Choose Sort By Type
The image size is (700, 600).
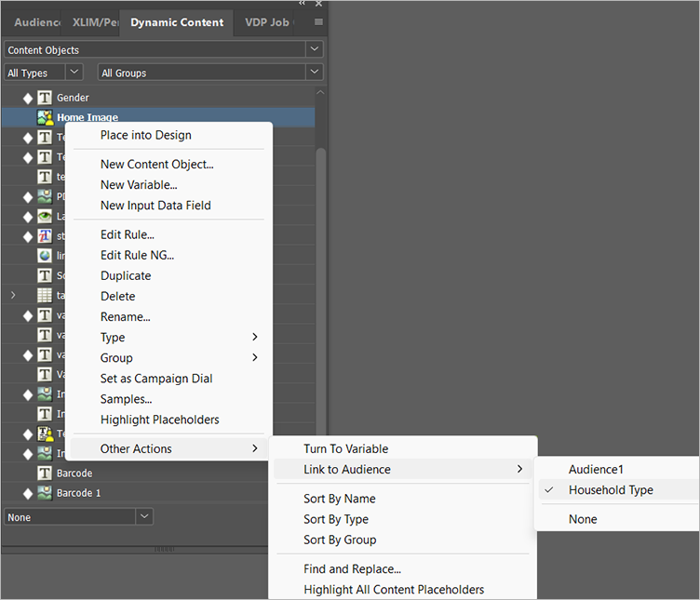pos(336,519)
